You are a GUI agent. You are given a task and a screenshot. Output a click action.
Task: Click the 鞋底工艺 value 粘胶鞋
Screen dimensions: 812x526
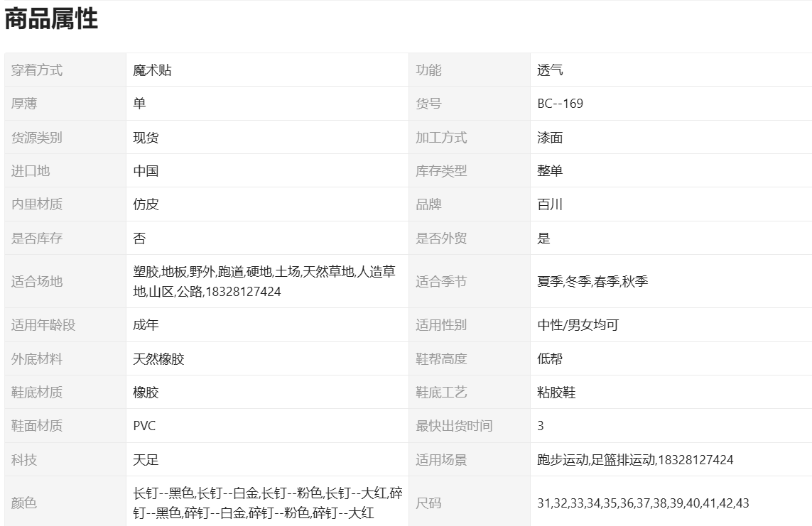click(556, 393)
